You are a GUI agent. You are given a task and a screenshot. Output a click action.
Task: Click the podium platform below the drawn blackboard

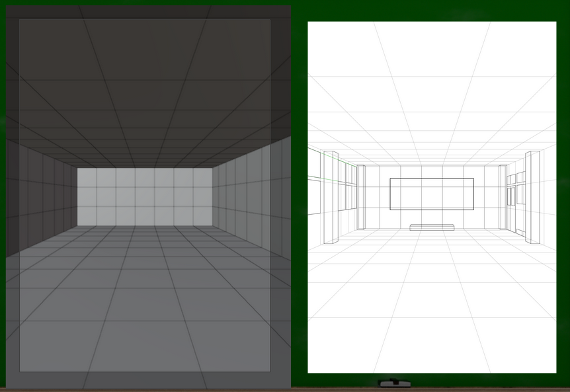(x=432, y=227)
